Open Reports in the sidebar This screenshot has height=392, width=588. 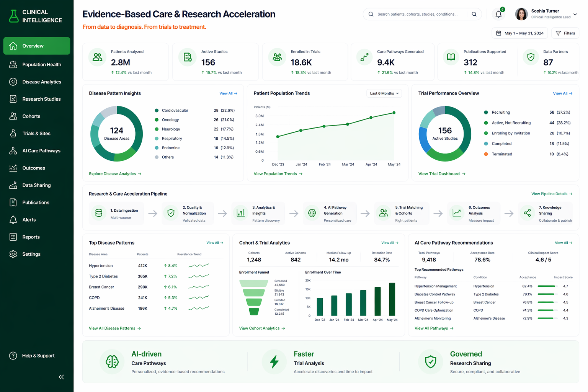37,237
